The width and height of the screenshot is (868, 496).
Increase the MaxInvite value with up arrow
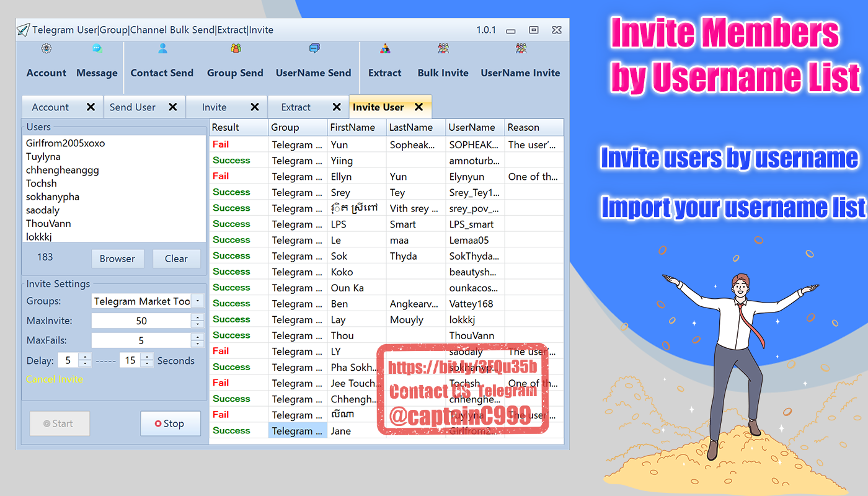click(x=197, y=317)
